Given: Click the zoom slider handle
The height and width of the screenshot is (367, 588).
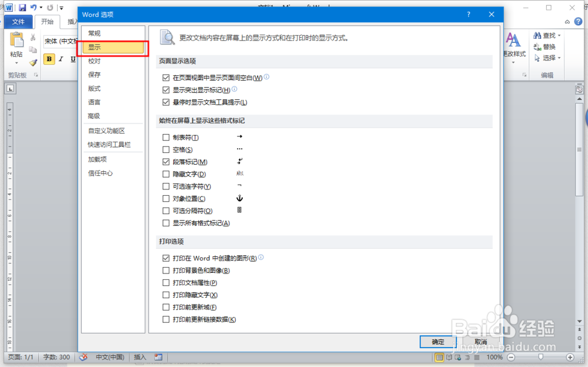Looking at the screenshot, I should tap(540, 357).
